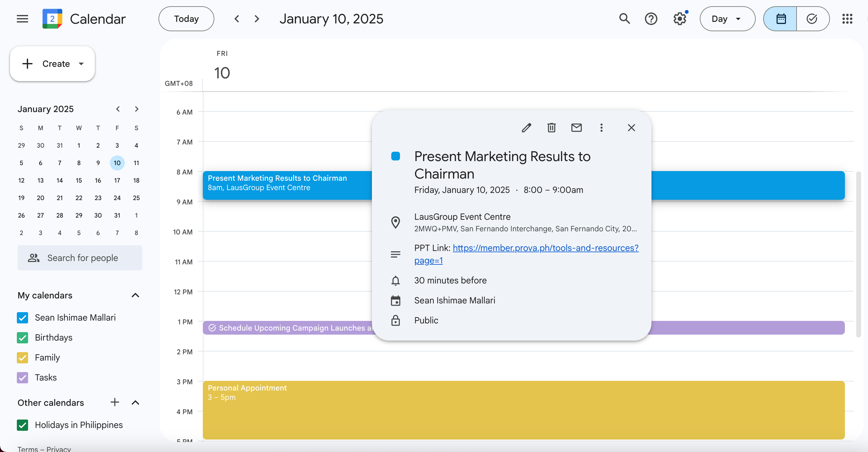This screenshot has width=868, height=452.
Task: Delete event using the trash icon
Action: (551, 128)
